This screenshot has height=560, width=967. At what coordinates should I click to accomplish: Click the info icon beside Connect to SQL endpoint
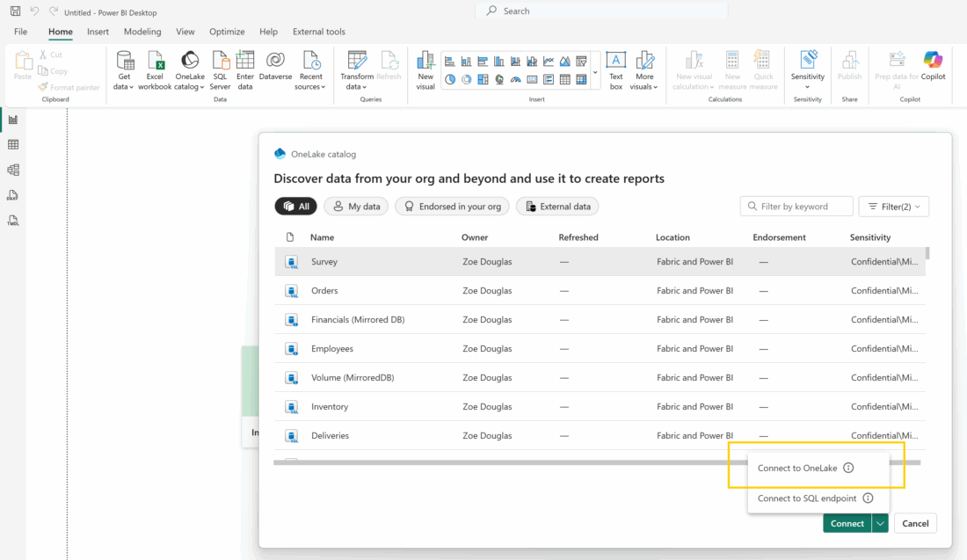click(x=868, y=498)
